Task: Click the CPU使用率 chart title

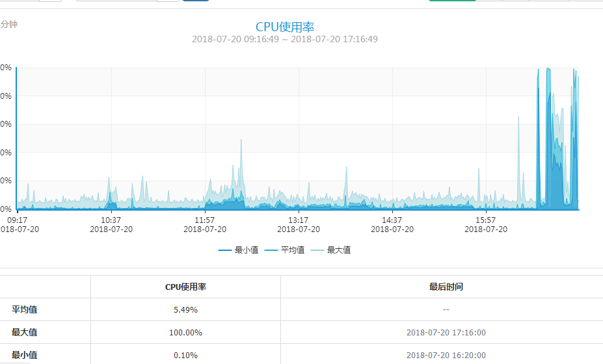Action: [x=285, y=26]
